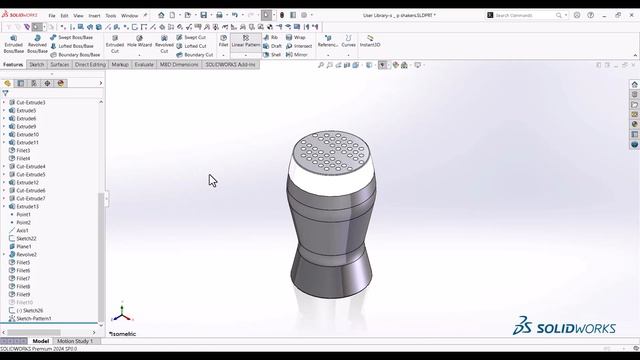Image resolution: width=640 pixels, height=360 pixels.
Task: Open the Motion Study 1 tab
Action: coord(75,341)
